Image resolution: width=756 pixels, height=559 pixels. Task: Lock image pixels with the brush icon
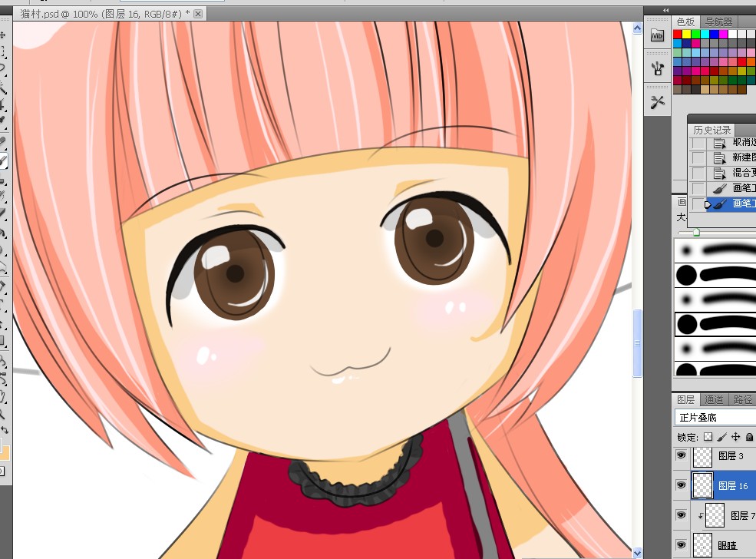coord(721,437)
